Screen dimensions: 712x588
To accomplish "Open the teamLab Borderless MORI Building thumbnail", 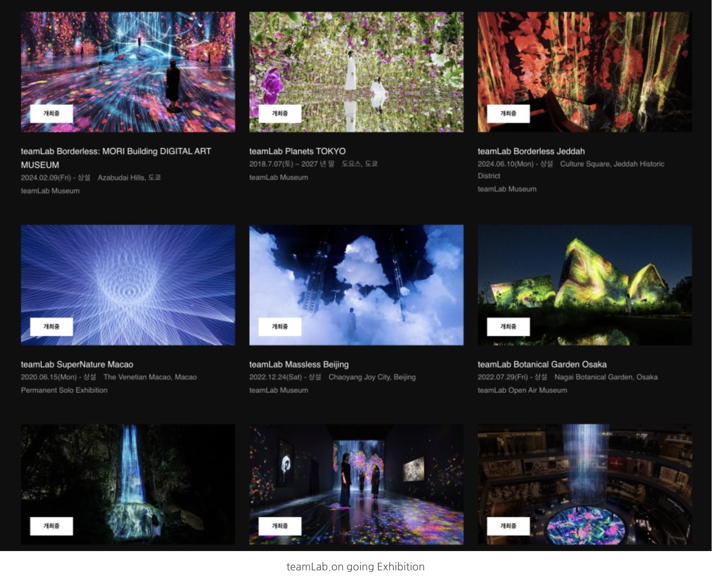I will (128, 72).
